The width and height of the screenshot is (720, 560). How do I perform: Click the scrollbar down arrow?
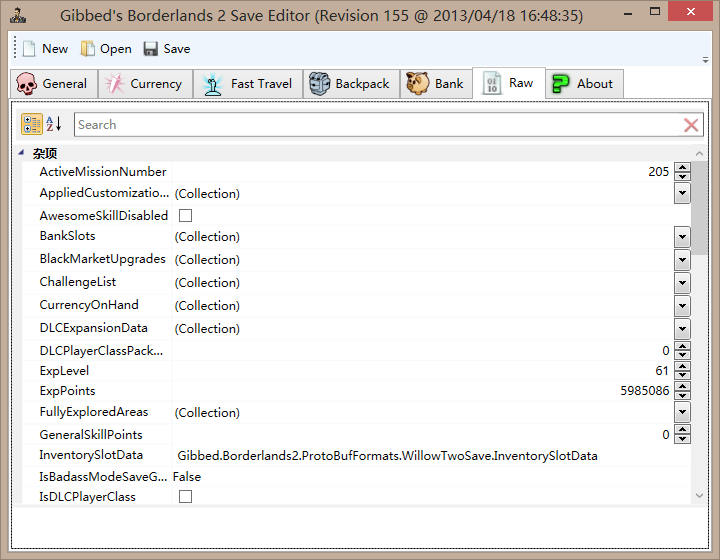tap(699, 495)
